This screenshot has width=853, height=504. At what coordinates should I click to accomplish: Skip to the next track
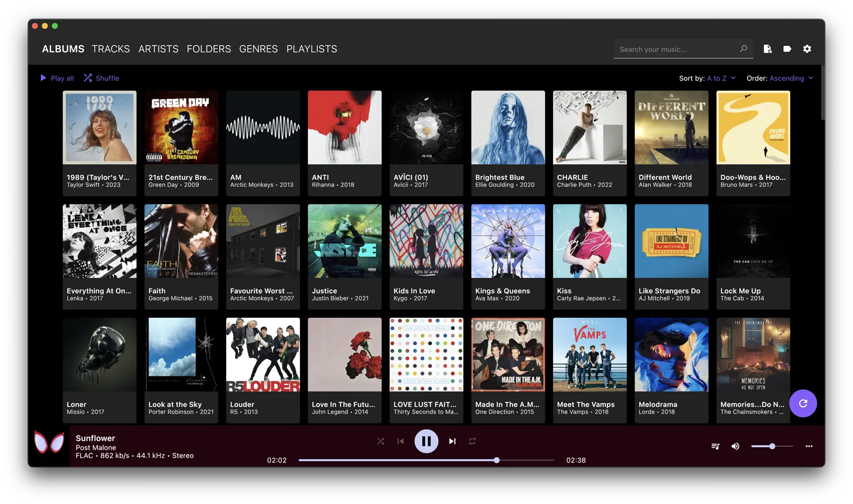tap(452, 441)
